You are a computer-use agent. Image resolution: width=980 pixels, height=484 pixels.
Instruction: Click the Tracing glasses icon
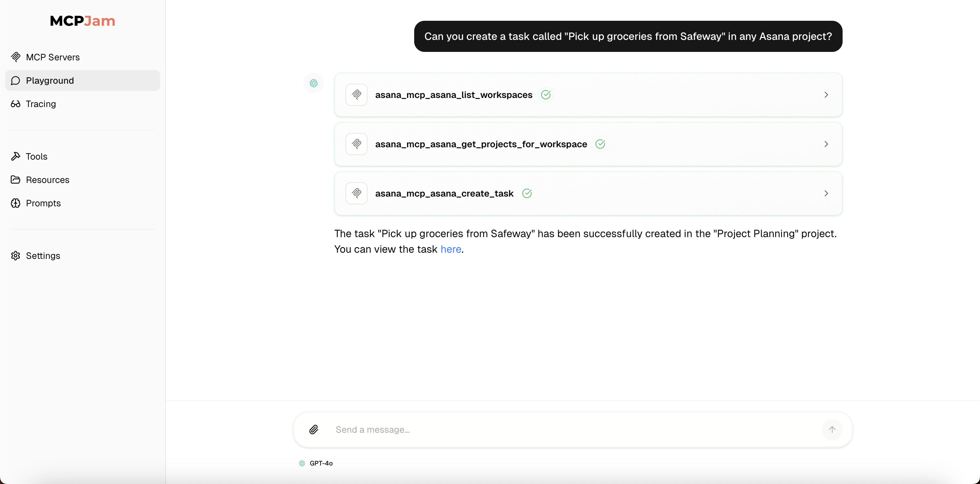point(16,104)
